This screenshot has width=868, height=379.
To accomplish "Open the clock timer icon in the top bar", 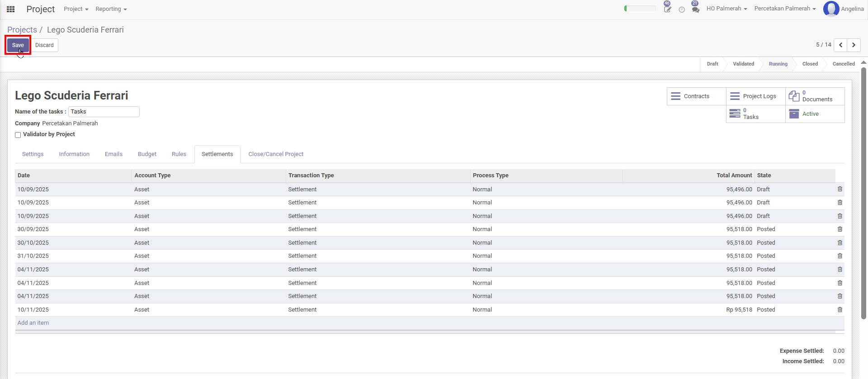I will pyautogui.click(x=682, y=9).
